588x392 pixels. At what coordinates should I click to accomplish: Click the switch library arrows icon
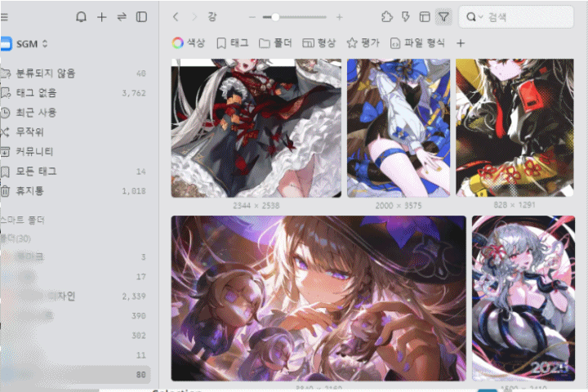(122, 17)
